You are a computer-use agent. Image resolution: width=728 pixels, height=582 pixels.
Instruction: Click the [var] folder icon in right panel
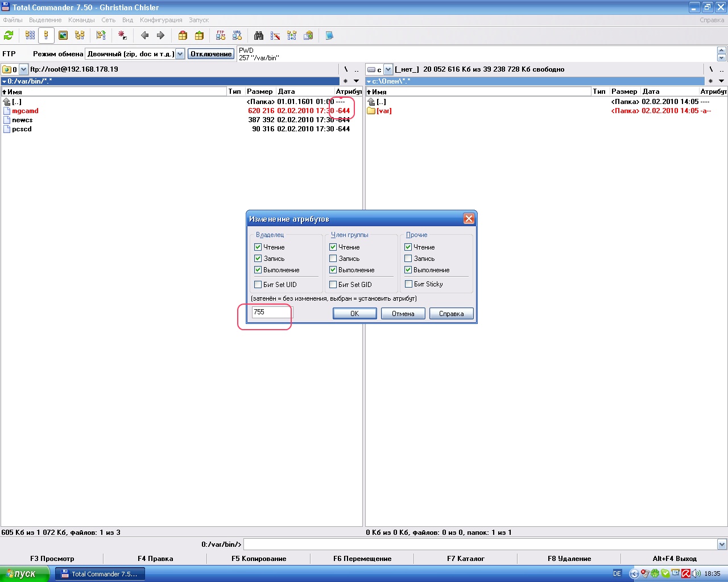pos(371,111)
